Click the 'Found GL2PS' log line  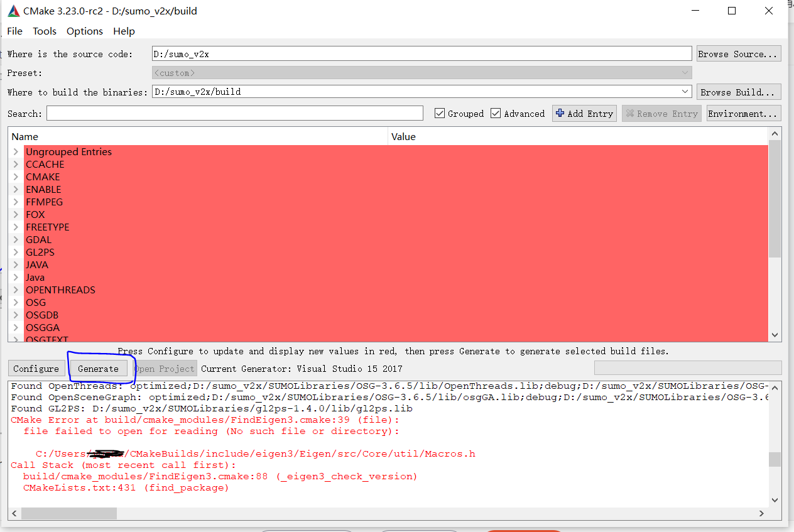coord(212,408)
